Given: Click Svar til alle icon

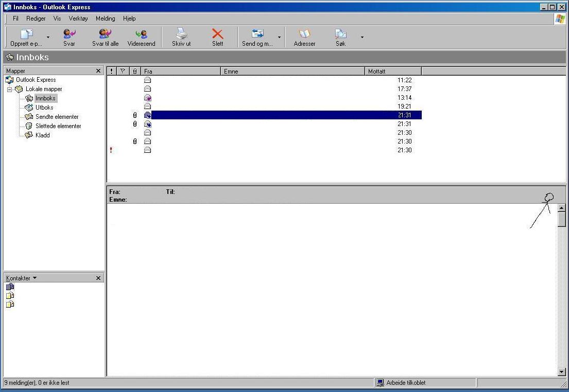Looking at the screenshot, I should click(x=105, y=35).
